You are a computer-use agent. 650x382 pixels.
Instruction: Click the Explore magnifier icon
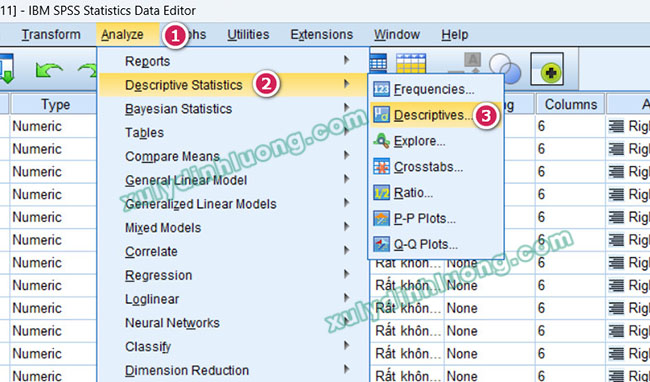381,141
